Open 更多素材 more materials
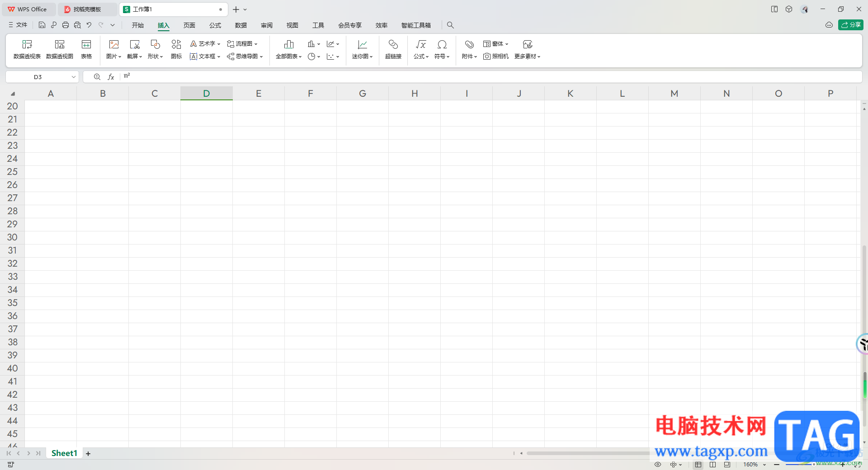The image size is (868, 470). coord(528,49)
